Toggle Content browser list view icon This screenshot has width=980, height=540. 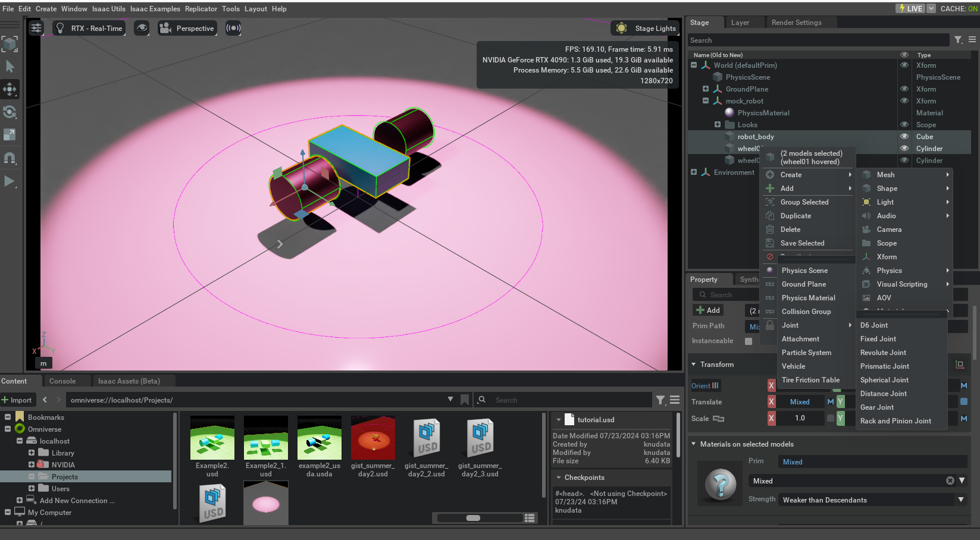point(530,518)
